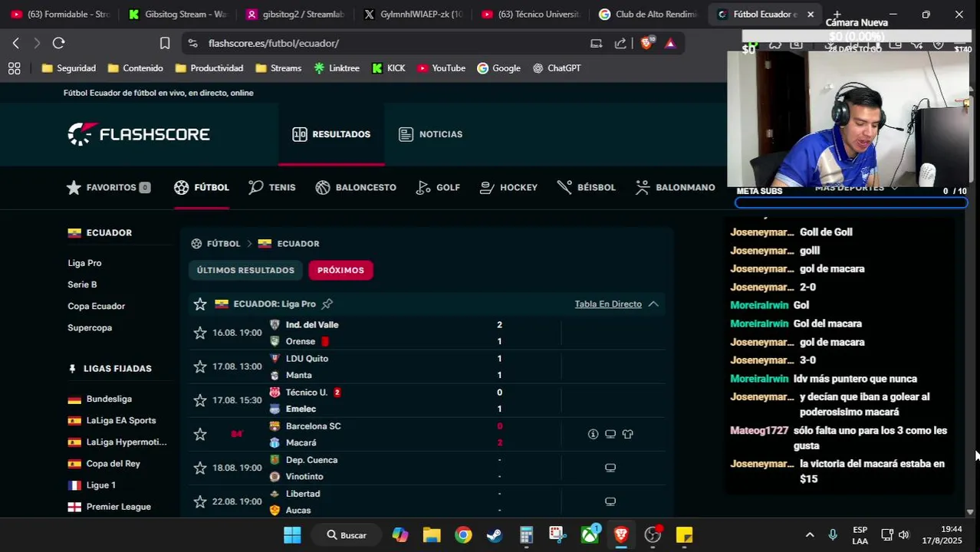The image size is (980, 552).
Task: Open Linktree bookmark
Action: pyautogui.click(x=337, y=68)
